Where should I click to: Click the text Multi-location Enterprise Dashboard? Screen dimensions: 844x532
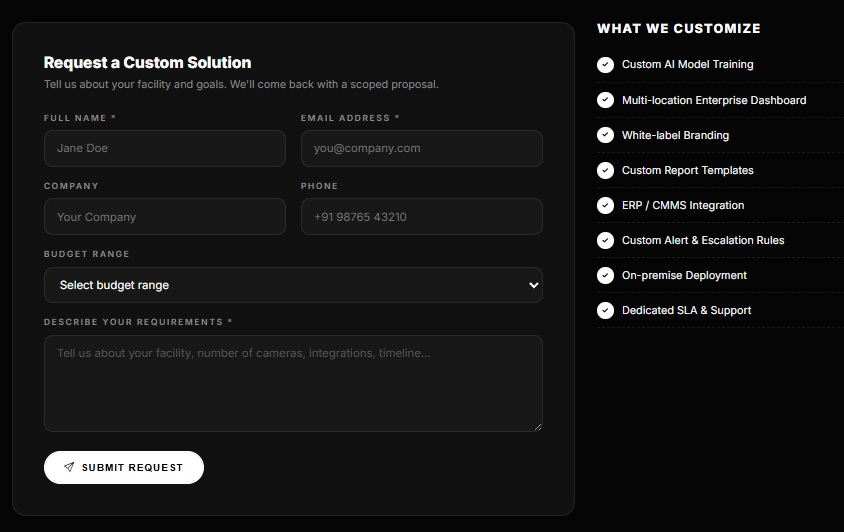[x=714, y=100]
